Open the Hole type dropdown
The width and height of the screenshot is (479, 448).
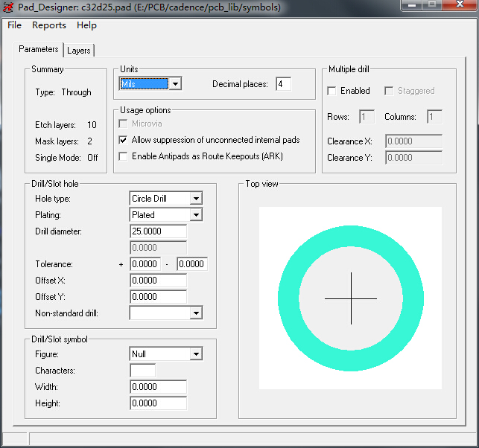click(166, 199)
